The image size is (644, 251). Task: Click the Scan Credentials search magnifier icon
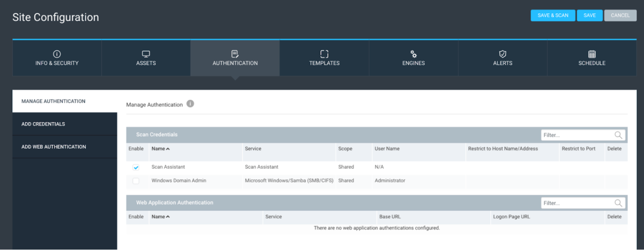click(618, 135)
